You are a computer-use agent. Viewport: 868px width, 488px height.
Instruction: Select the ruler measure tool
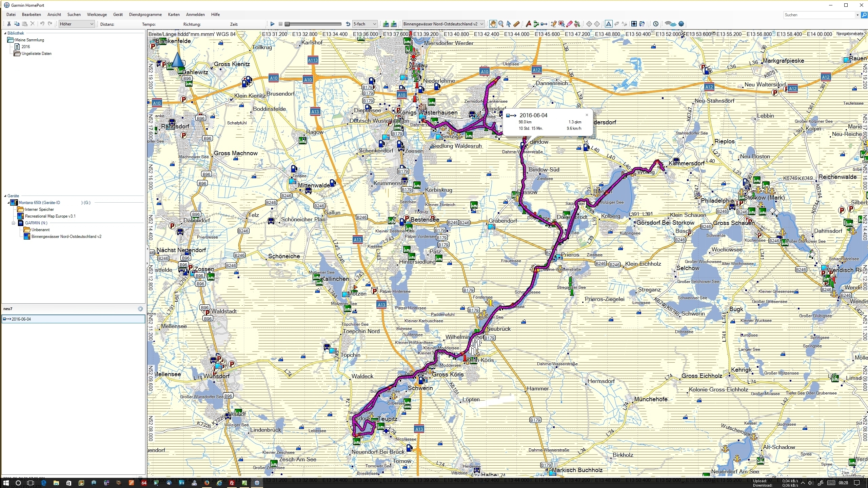pos(516,24)
